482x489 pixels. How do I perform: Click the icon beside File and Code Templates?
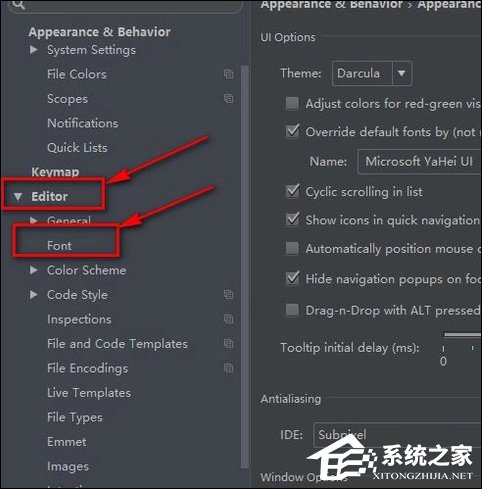tap(228, 343)
